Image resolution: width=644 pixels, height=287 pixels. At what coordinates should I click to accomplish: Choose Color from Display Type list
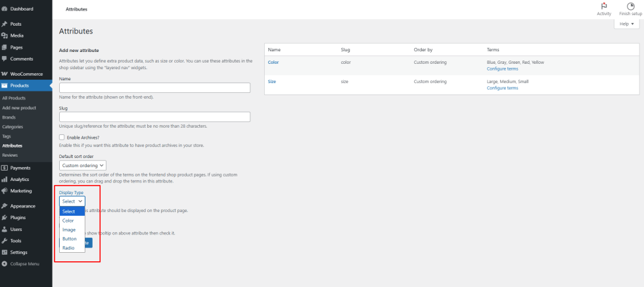pyautogui.click(x=68, y=221)
